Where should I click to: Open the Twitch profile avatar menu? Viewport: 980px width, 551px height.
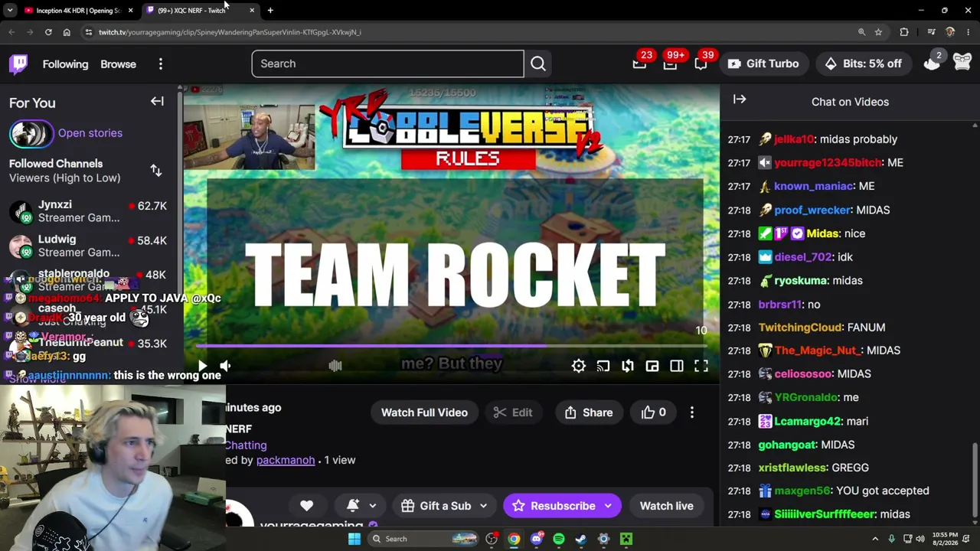pos(962,64)
